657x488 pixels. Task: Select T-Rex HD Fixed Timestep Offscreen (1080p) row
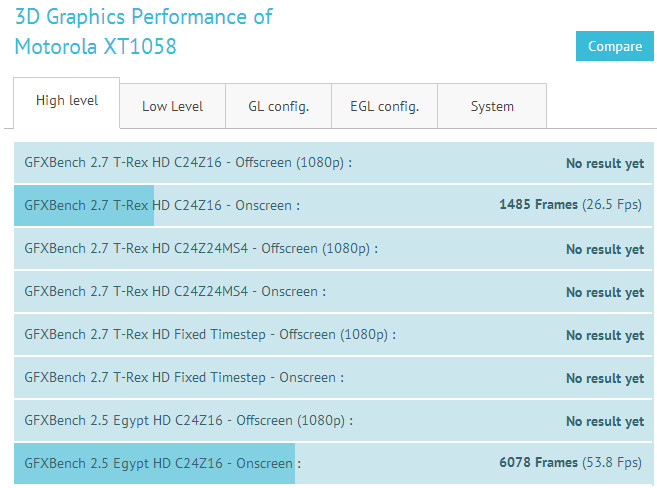334,335
